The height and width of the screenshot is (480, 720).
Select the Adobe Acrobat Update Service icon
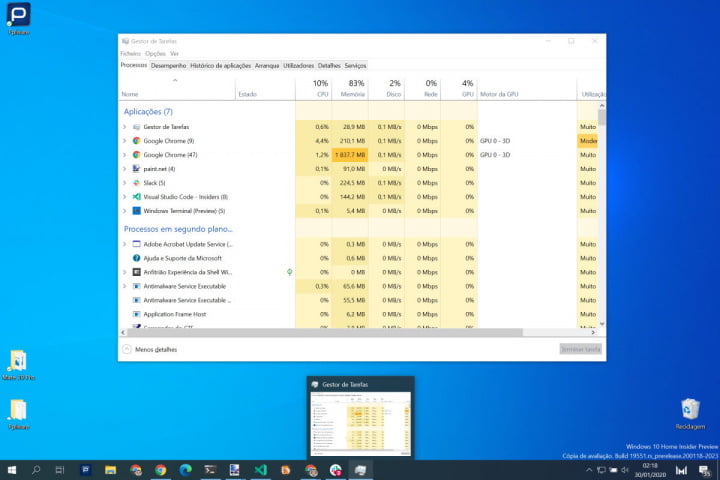click(x=136, y=244)
